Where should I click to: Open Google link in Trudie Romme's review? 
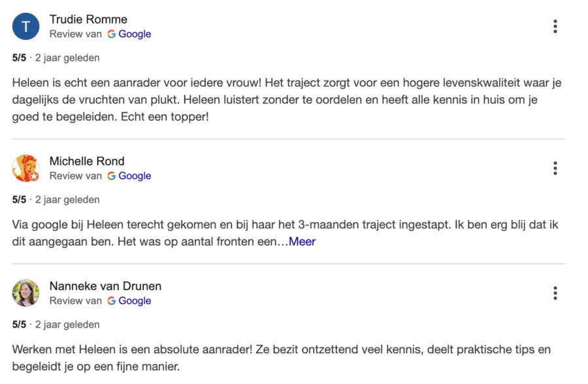135,34
